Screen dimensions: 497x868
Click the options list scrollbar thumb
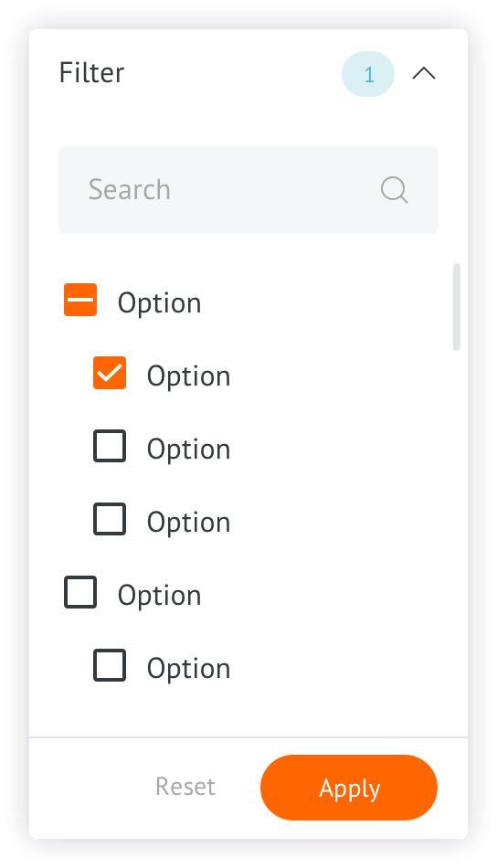coord(457,307)
